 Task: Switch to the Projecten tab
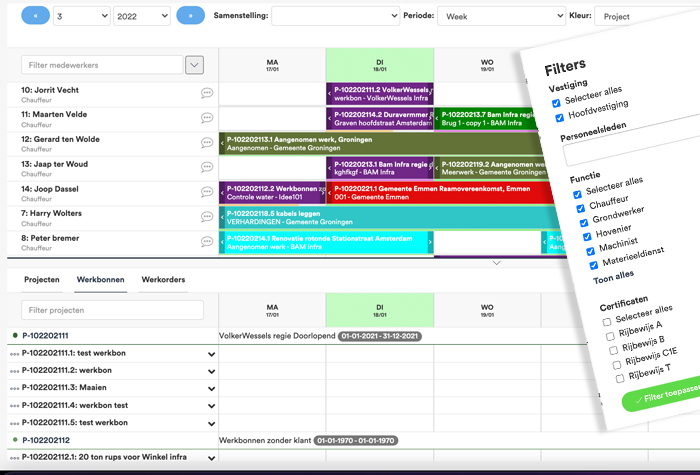coord(42,280)
